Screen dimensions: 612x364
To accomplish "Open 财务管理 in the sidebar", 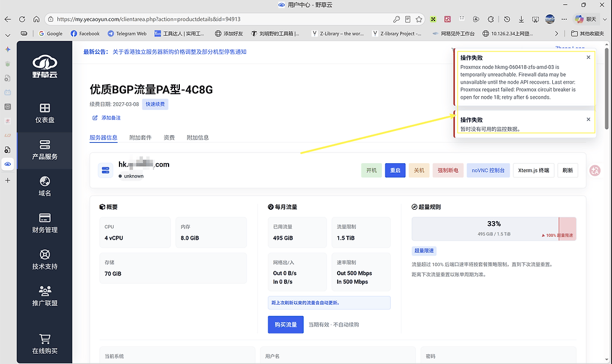I will pyautogui.click(x=44, y=223).
